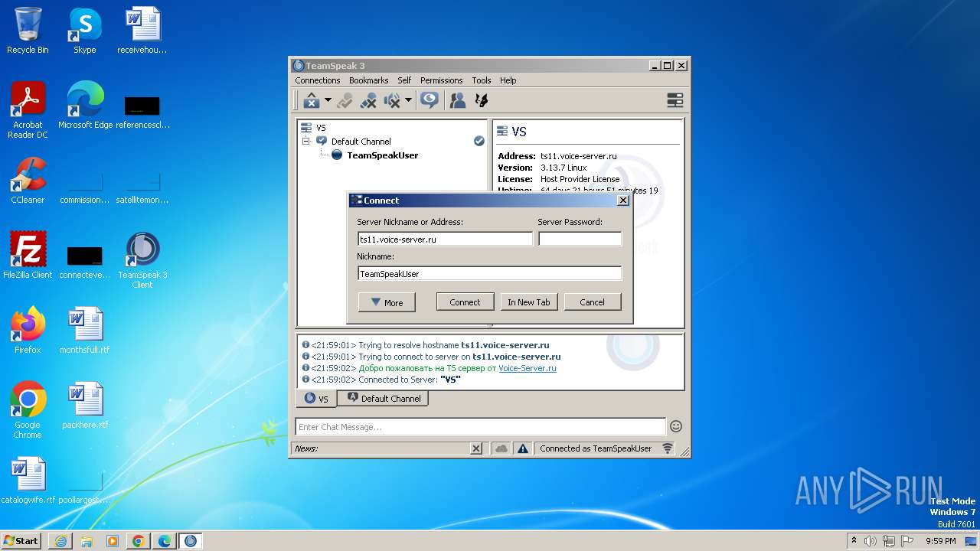
Task: Click the connection quality signal icon
Action: [x=668, y=448]
